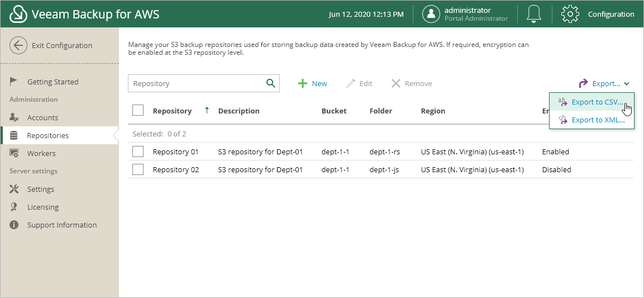The image size is (644, 298).
Task: Check the Repository 01 row checkbox
Action: (138, 152)
